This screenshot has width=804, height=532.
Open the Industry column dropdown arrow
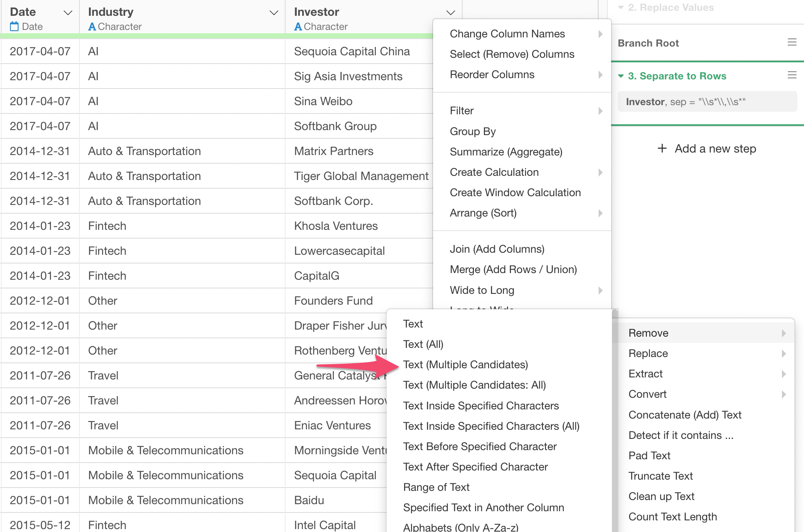[274, 12]
